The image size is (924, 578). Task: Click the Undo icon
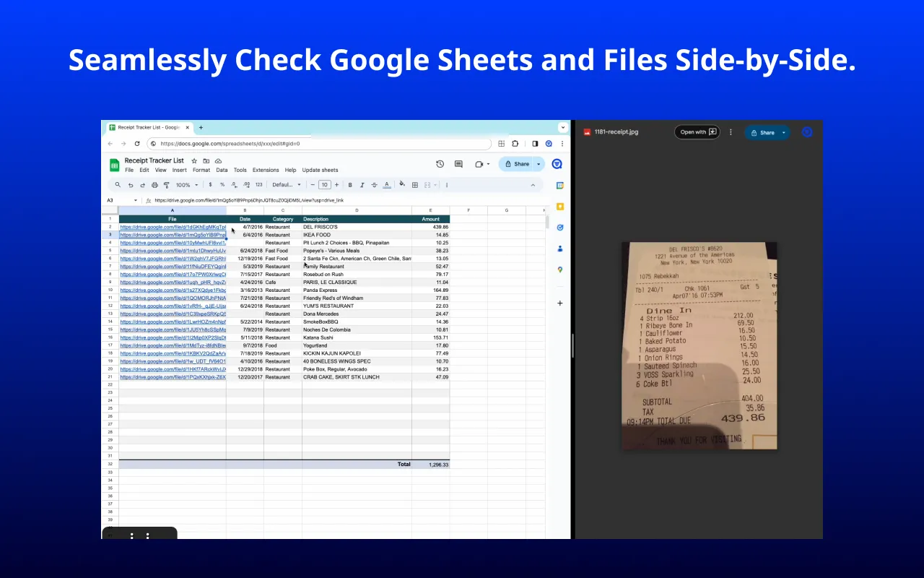[x=131, y=184]
